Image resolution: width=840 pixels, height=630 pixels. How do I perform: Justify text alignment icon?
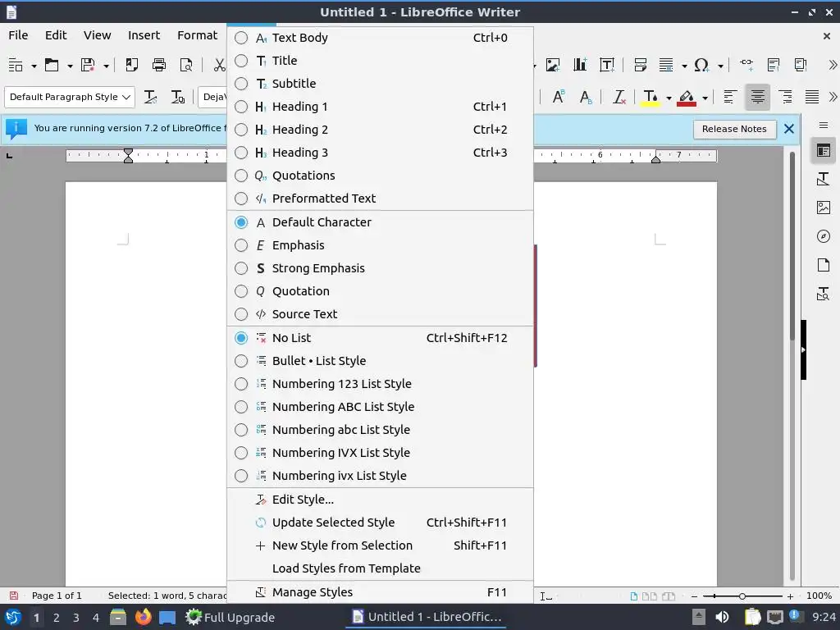812,97
